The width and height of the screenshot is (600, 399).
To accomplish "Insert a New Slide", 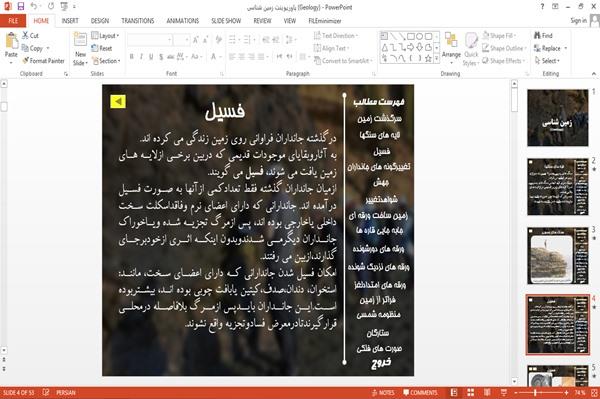I will tap(80, 49).
